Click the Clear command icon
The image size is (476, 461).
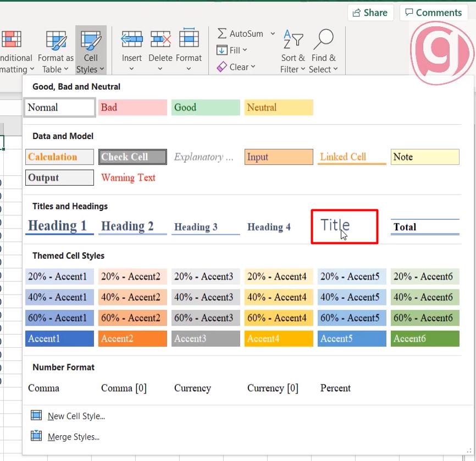pos(223,66)
